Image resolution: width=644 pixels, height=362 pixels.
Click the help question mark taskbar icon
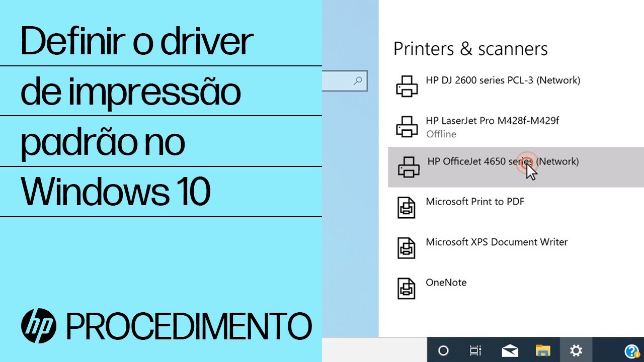pos(631,351)
